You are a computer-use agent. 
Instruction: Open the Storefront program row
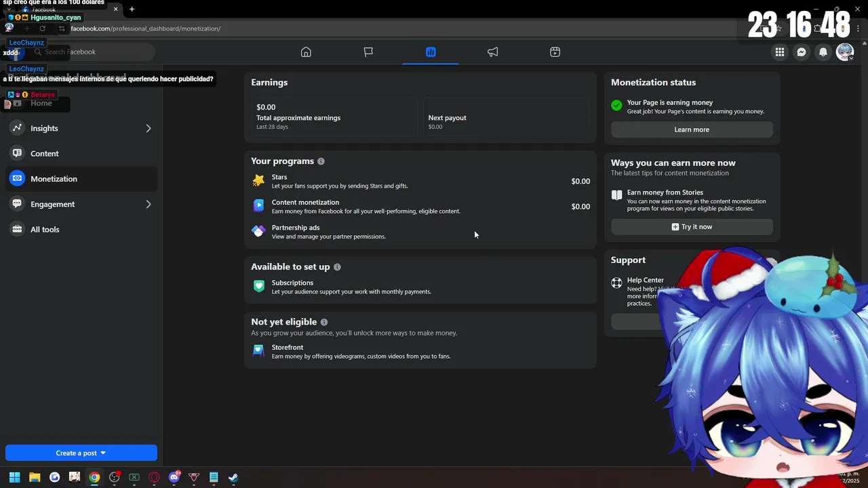[x=420, y=351]
